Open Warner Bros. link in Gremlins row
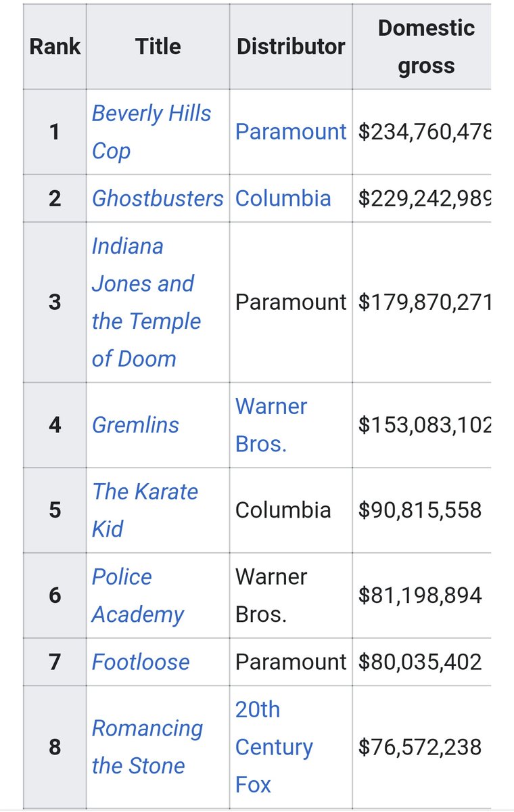The image size is (514, 812). click(x=271, y=425)
